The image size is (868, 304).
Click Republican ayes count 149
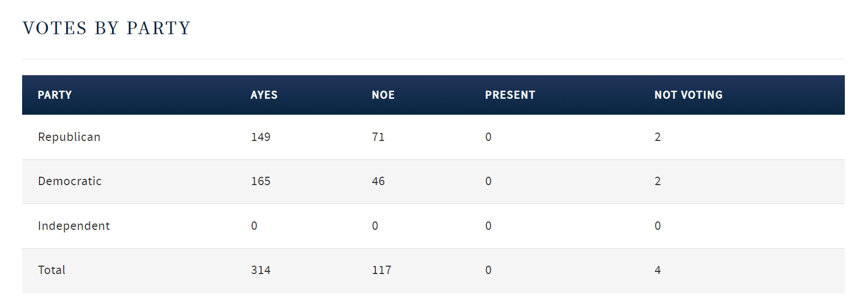point(261,137)
